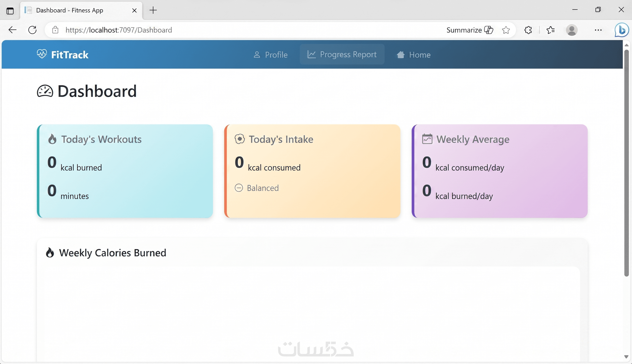Click the FitTrack heart pulse logo icon
The width and height of the screenshot is (632, 364).
tap(42, 54)
